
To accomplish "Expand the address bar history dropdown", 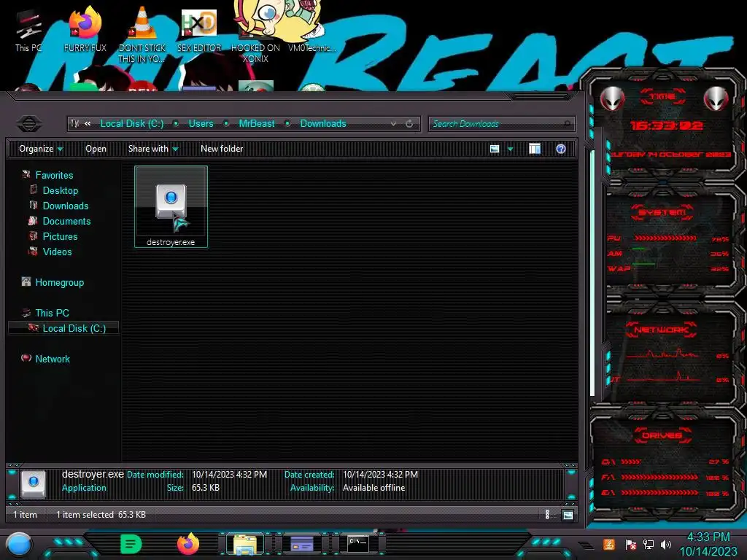I will (x=393, y=124).
